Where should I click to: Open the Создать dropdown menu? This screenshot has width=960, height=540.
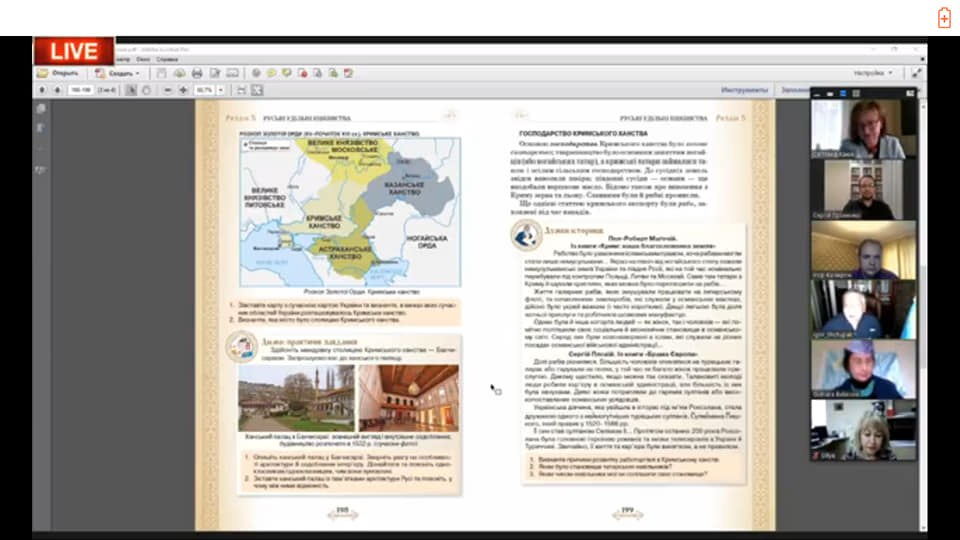click(118, 73)
